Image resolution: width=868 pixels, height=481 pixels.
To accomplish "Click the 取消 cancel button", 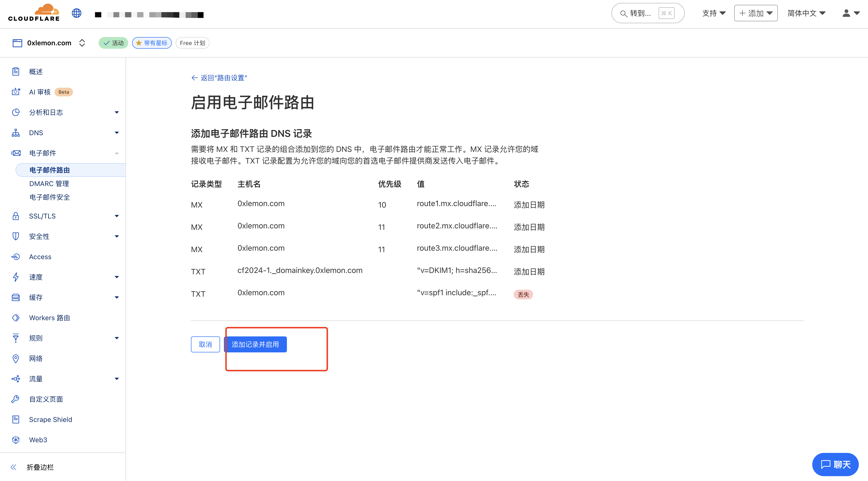I will [x=205, y=344].
